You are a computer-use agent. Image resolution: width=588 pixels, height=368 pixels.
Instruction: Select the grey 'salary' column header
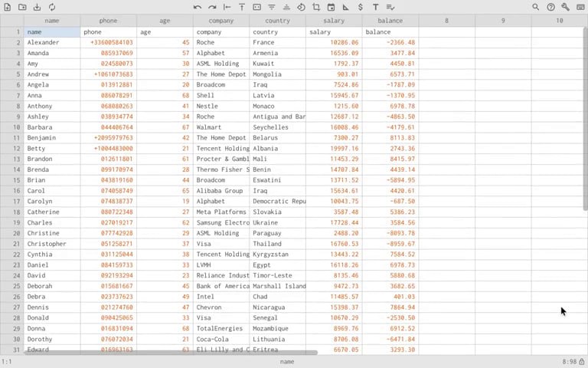334,21
